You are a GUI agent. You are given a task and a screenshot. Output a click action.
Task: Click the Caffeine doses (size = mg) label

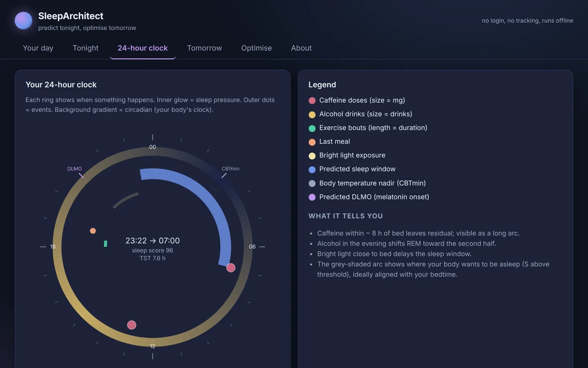coord(362,100)
